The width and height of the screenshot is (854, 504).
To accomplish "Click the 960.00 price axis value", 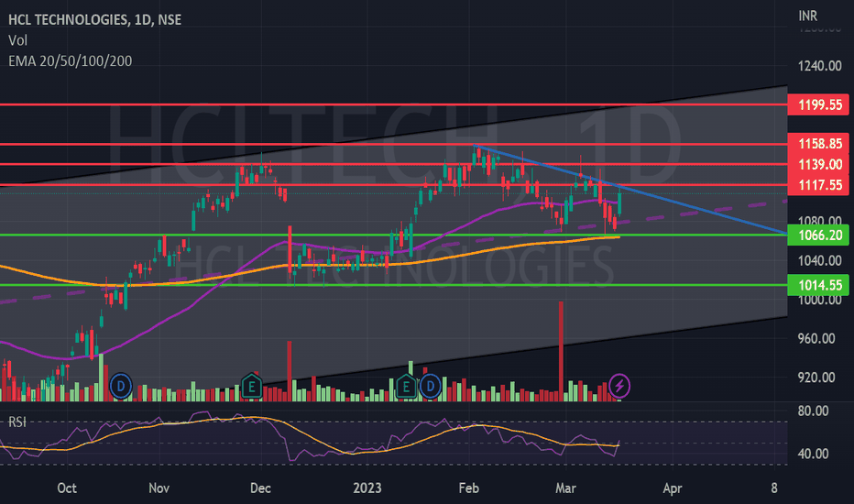I will (816, 339).
